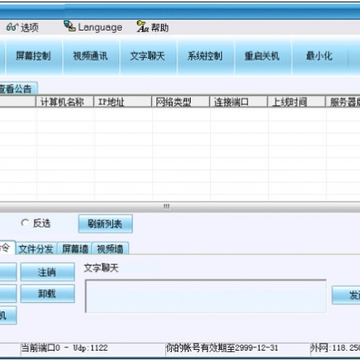Click the Language menu icon
This screenshot has width=360, height=360.
click(70, 26)
